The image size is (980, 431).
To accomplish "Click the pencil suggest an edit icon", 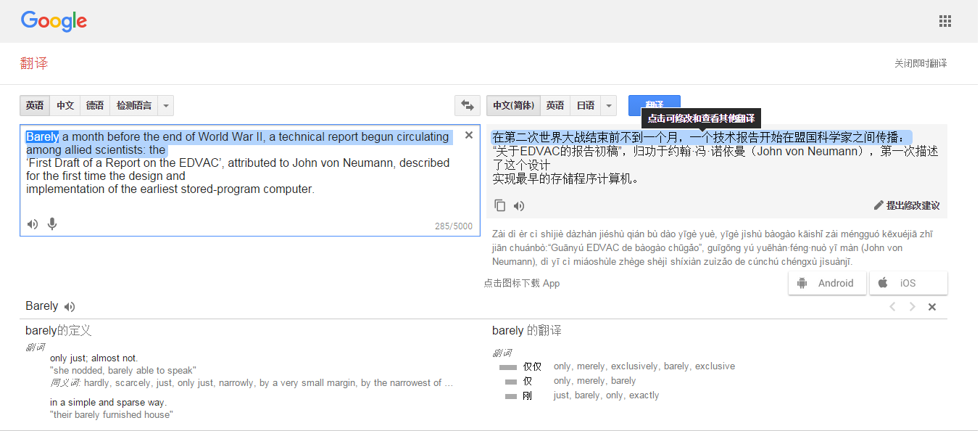I will coord(879,205).
